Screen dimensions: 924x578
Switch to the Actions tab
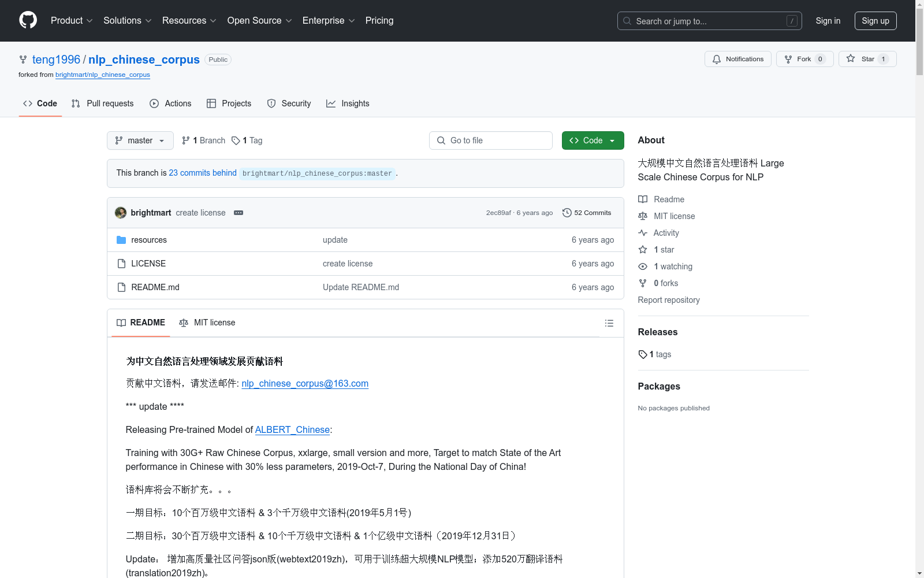coord(170,103)
